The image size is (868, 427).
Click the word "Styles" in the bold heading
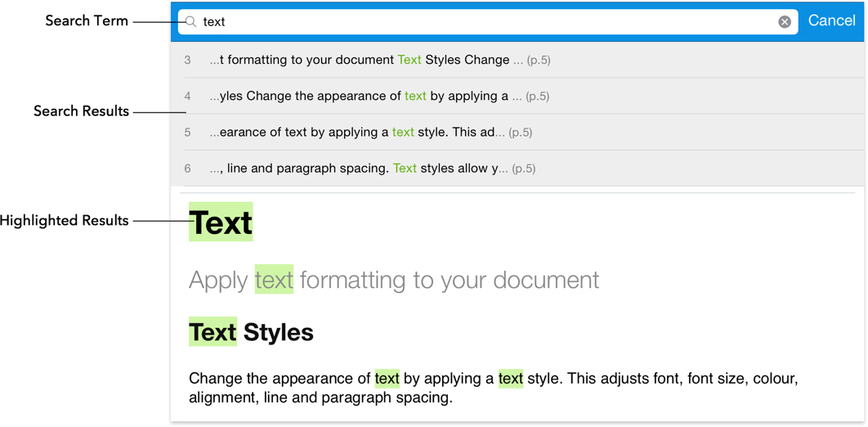(279, 332)
